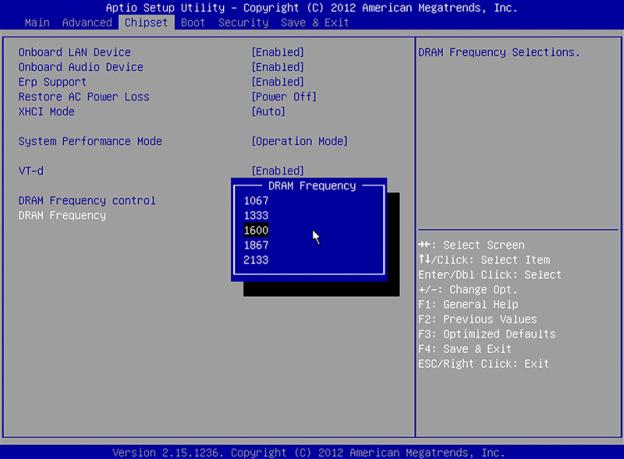Switch to the Advanced tab
This screenshot has height=459, width=624.
(87, 23)
